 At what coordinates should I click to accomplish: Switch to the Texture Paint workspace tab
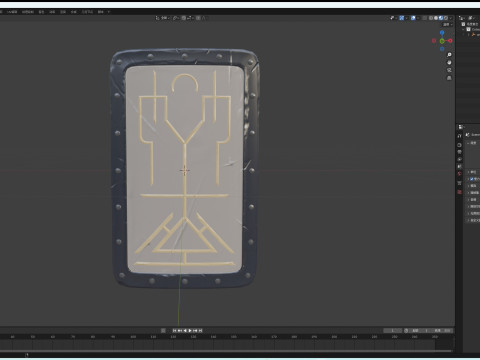pyautogui.click(x=28, y=12)
